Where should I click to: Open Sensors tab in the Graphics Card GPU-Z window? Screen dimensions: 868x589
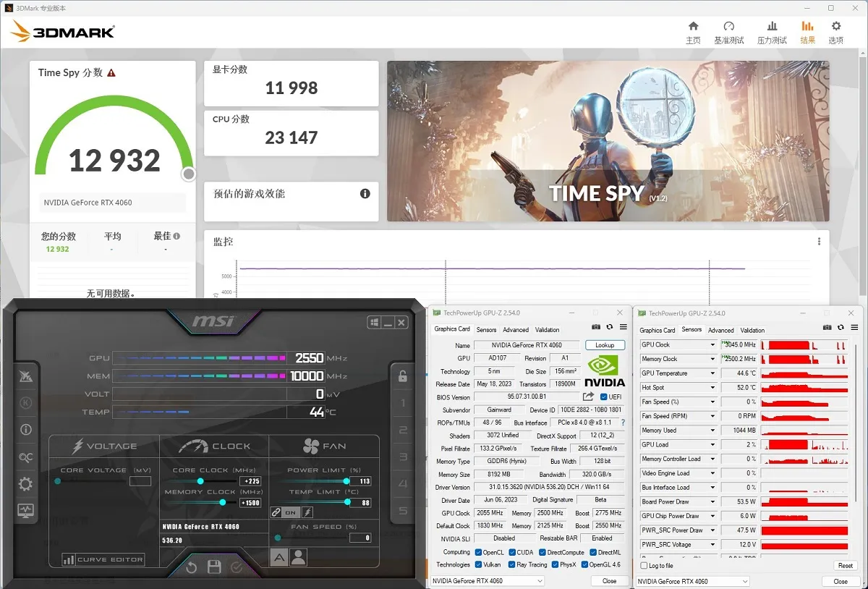tap(486, 330)
